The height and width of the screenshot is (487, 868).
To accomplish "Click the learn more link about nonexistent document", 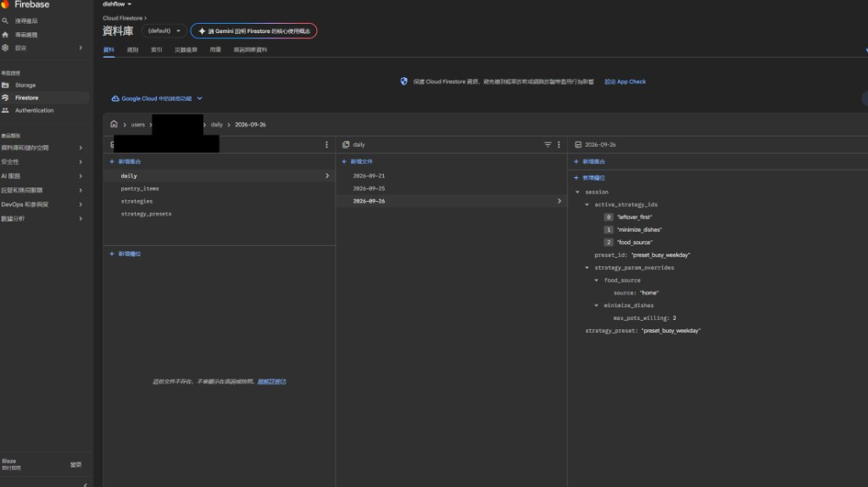I will coord(271,382).
